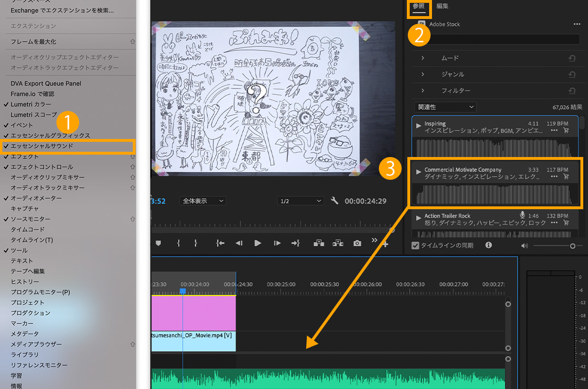Click the Mark In bracket icon
This screenshot has height=389, width=588.
(178, 243)
